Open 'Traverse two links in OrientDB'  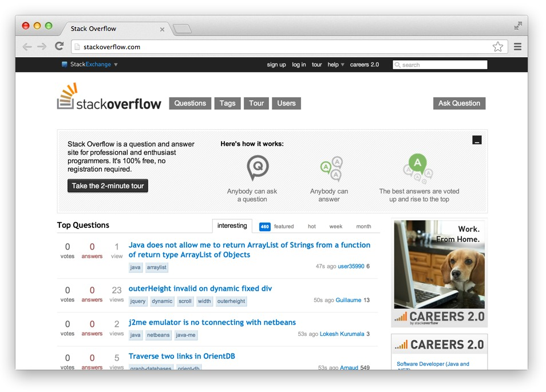pos(182,356)
